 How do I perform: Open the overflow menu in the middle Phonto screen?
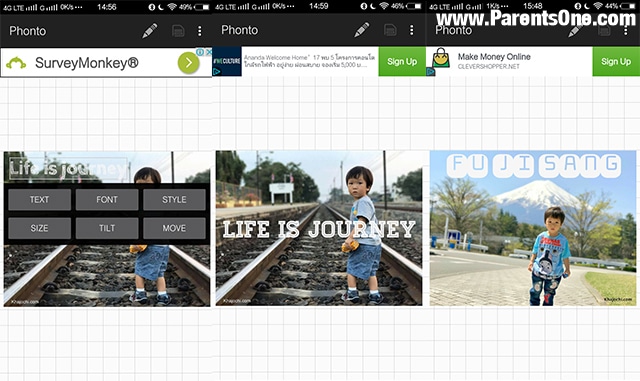[x=411, y=30]
